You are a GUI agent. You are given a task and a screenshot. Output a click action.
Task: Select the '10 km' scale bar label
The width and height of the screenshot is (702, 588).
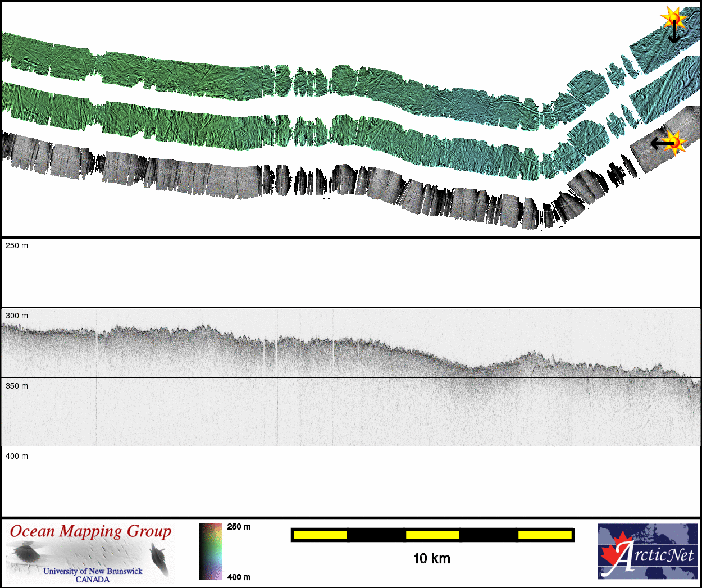pyautogui.click(x=431, y=558)
